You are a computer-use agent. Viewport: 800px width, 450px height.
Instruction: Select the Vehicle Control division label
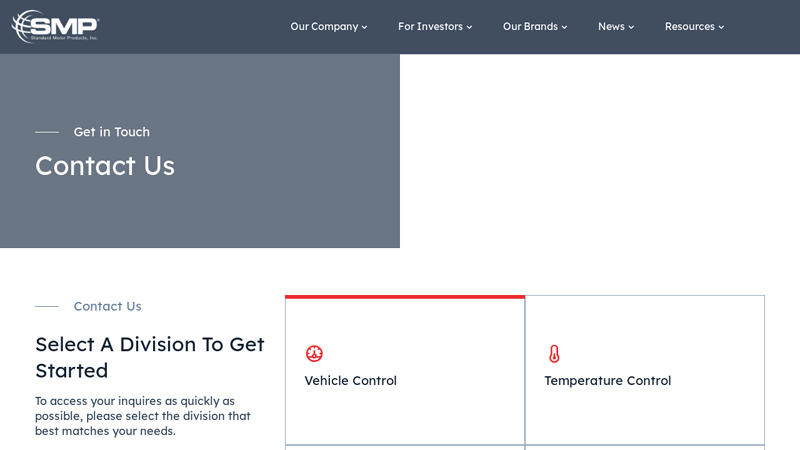(350, 380)
